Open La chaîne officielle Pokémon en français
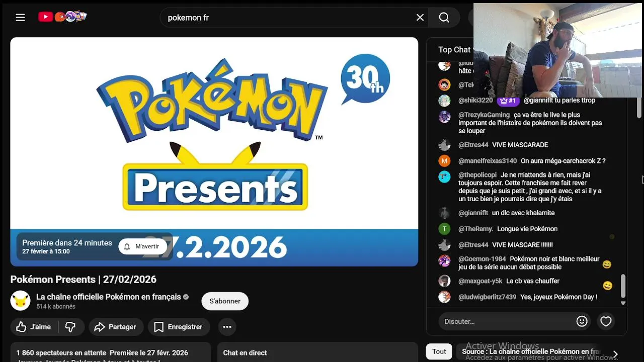This screenshot has width=644, height=362. coord(109,297)
